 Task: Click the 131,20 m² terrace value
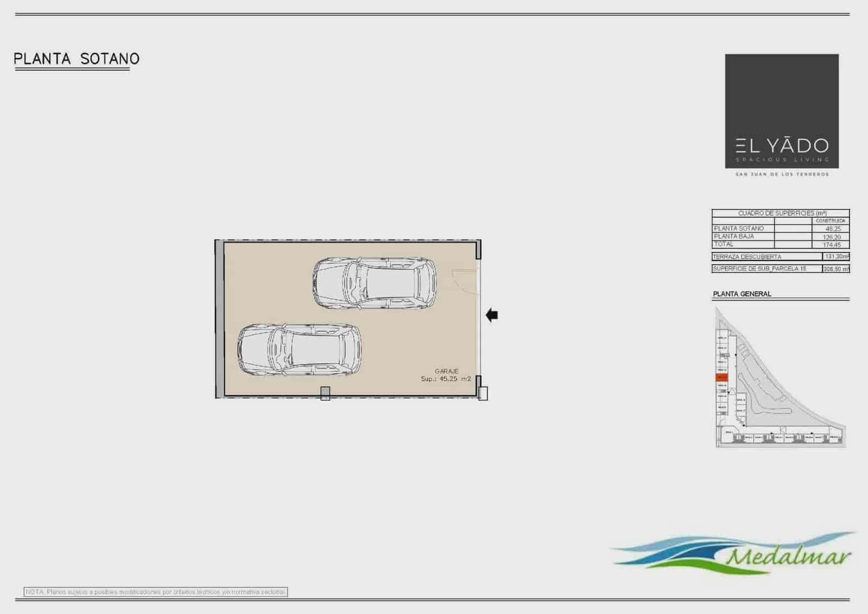pyautogui.click(x=837, y=256)
